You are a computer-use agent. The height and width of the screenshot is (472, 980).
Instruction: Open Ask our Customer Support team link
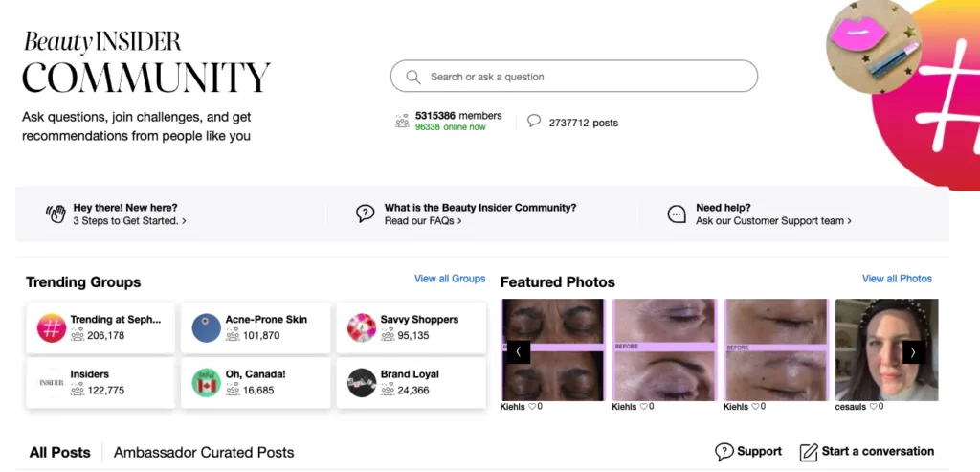(773, 221)
